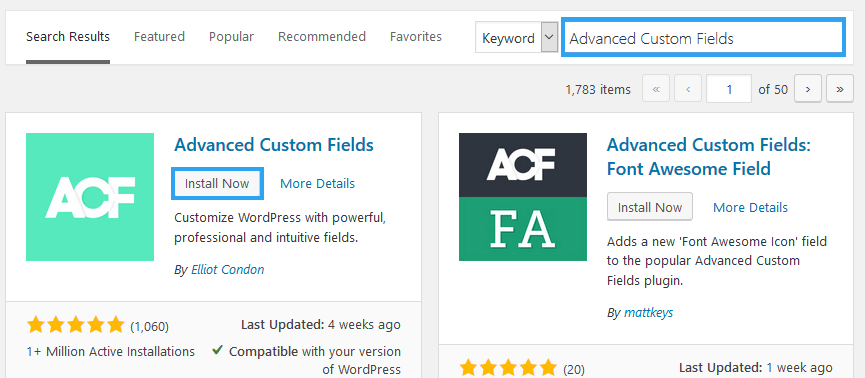Open Advanced Custom Fields: Font Awesome Field title

[x=709, y=157]
